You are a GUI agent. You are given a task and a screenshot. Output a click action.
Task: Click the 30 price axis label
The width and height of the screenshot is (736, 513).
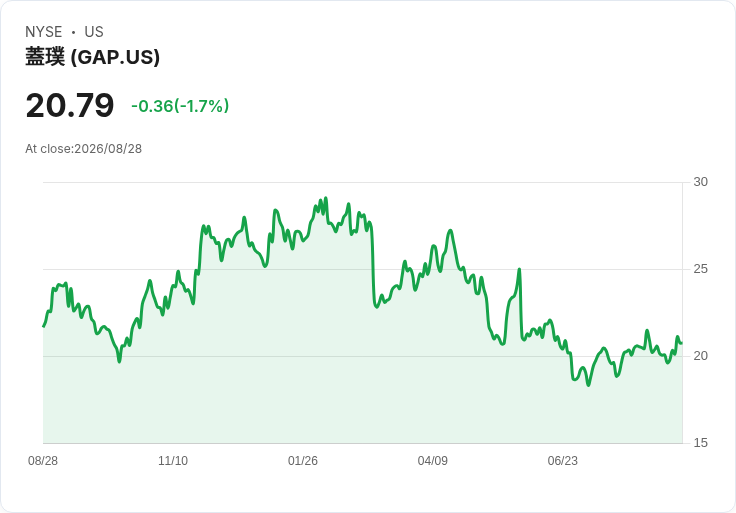tap(700, 182)
